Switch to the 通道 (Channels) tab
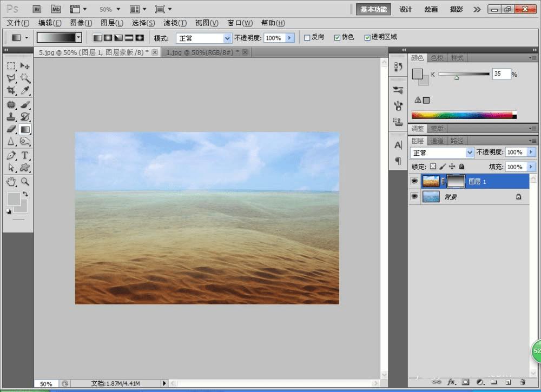The image size is (541, 392). [x=437, y=141]
